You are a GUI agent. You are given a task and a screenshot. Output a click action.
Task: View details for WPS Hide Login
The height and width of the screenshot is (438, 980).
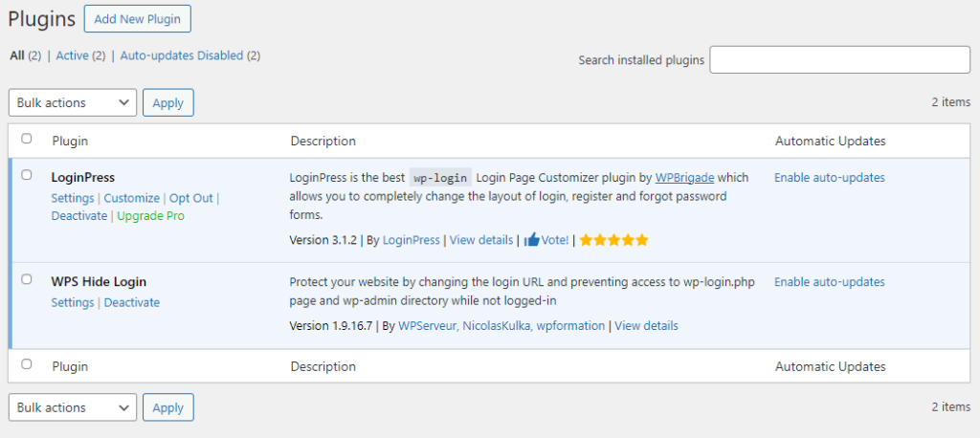646,325
